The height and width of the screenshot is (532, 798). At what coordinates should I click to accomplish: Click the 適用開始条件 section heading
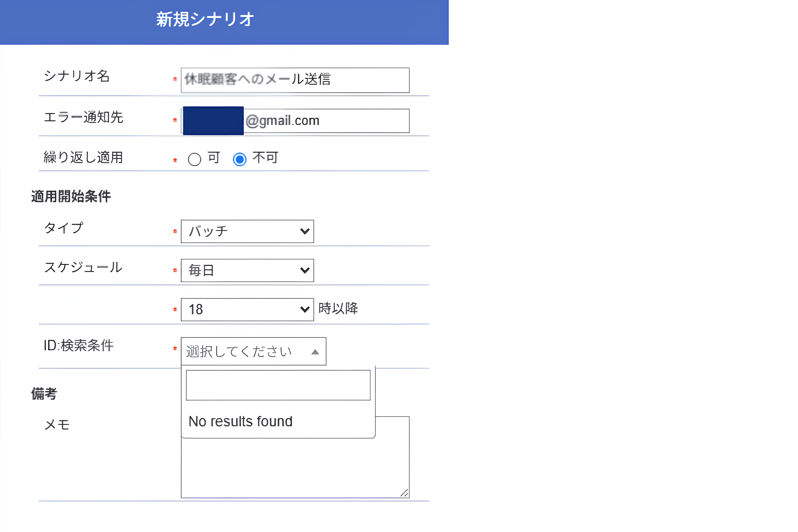click(x=71, y=197)
